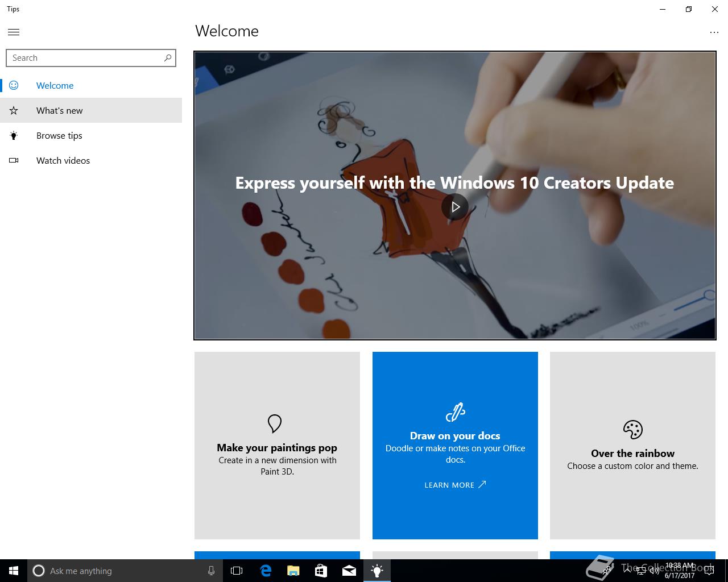Click the Choose a custom color description
The width and height of the screenshot is (728, 582).
pyautogui.click(x=632, y=466)
